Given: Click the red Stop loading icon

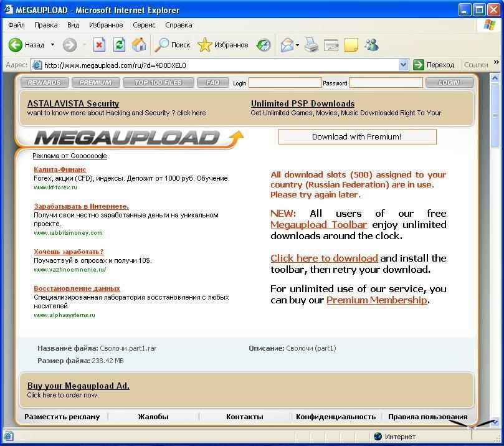Looking at the screenshot, I should pos(99,45).
